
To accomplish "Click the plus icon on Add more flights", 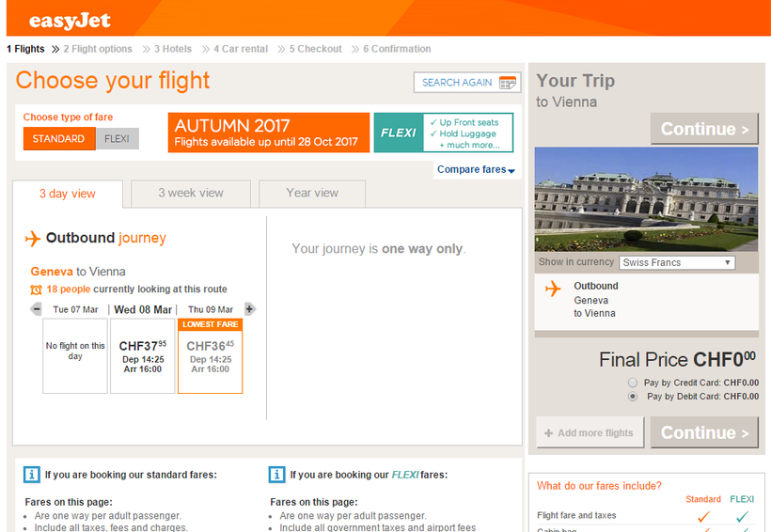I will (x=549, y=433).
